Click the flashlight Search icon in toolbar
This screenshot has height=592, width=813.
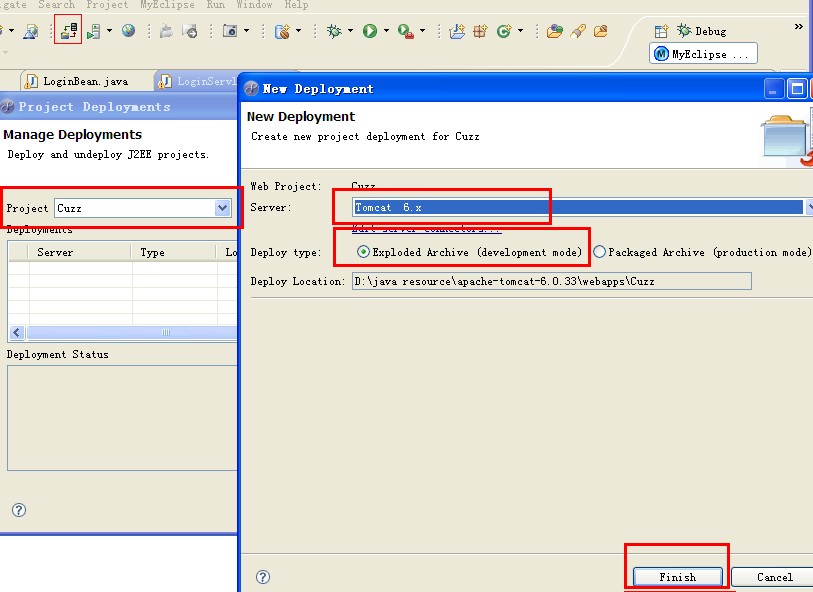578,31
